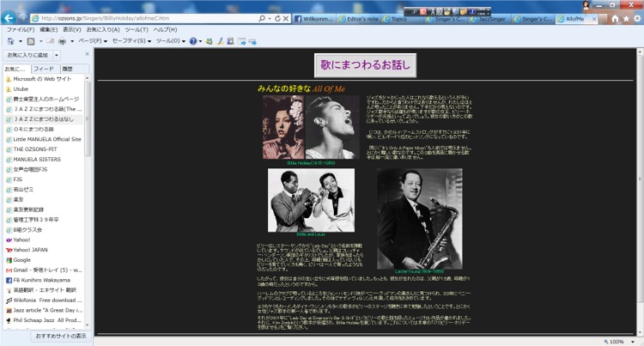Open Tools with the gear icon

[x=637, y=19]
